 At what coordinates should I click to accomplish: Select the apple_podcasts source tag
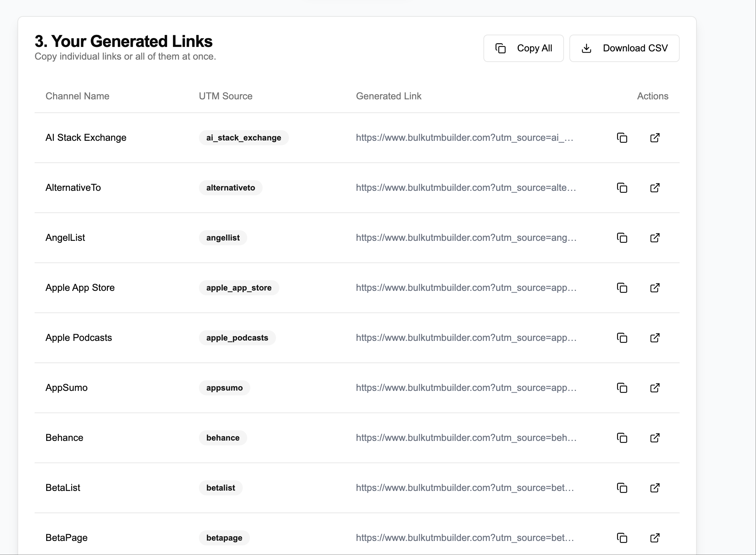click(237, 338)
